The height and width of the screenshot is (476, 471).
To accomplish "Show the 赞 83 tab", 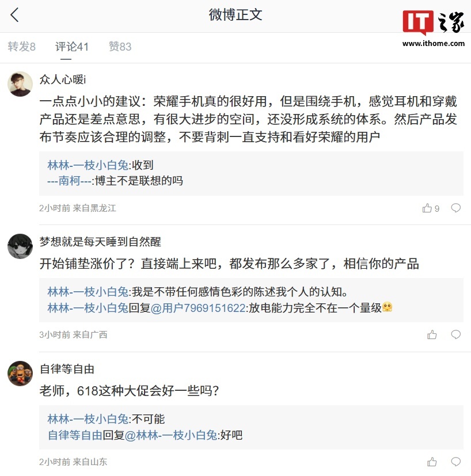I will pos(120,47).
